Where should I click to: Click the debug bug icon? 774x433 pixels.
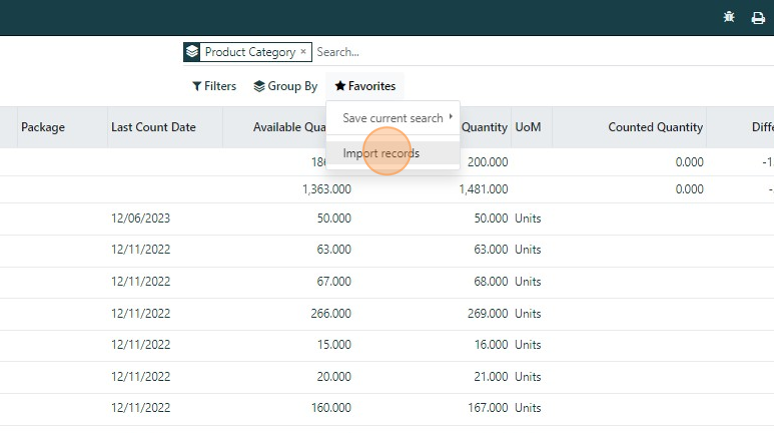[x=730, y=17]
